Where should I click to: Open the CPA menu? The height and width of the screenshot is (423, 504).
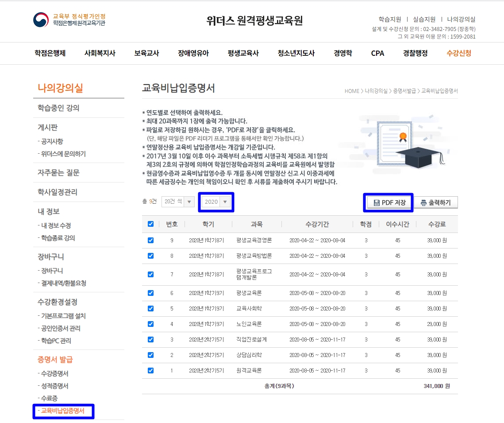(x=378, y=53)
